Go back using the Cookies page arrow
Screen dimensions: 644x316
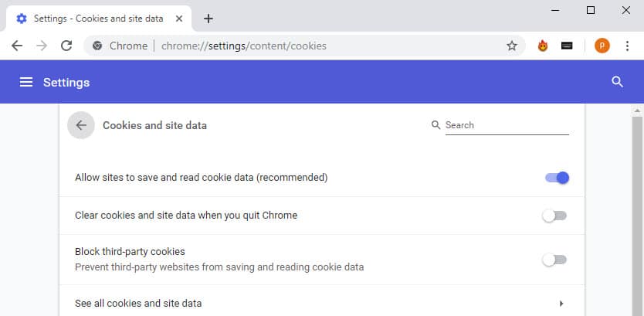(81, 125)
